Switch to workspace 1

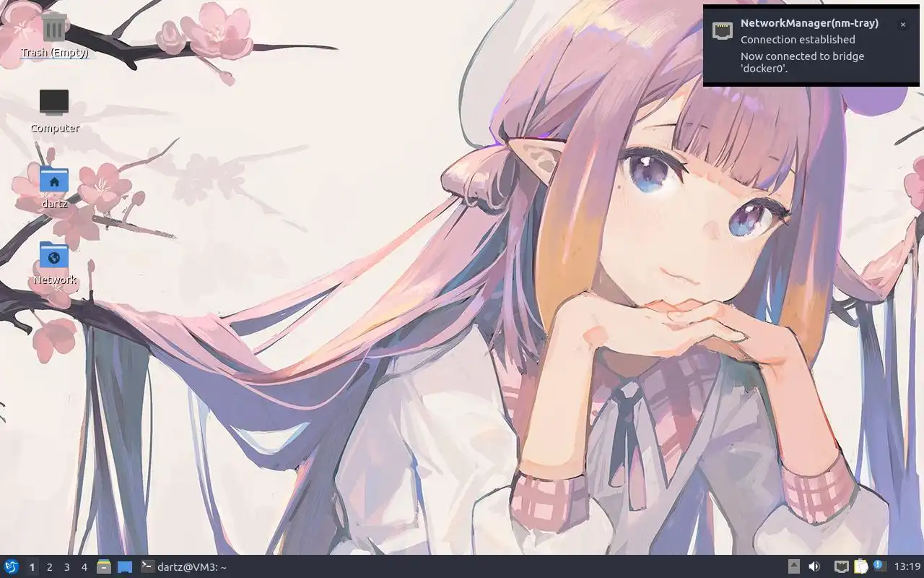[32, 567]
